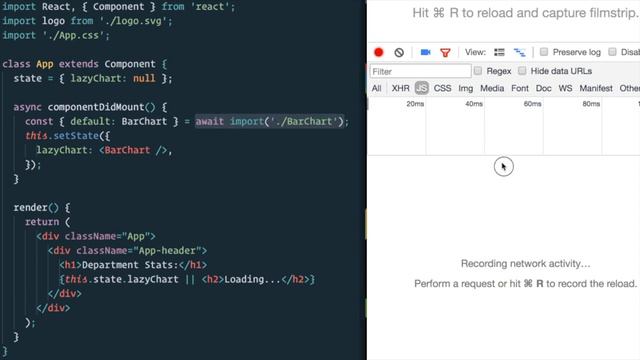Click '<h1>Department Stats:</h1>' line

pyautogui.click(x=133, y=265)
